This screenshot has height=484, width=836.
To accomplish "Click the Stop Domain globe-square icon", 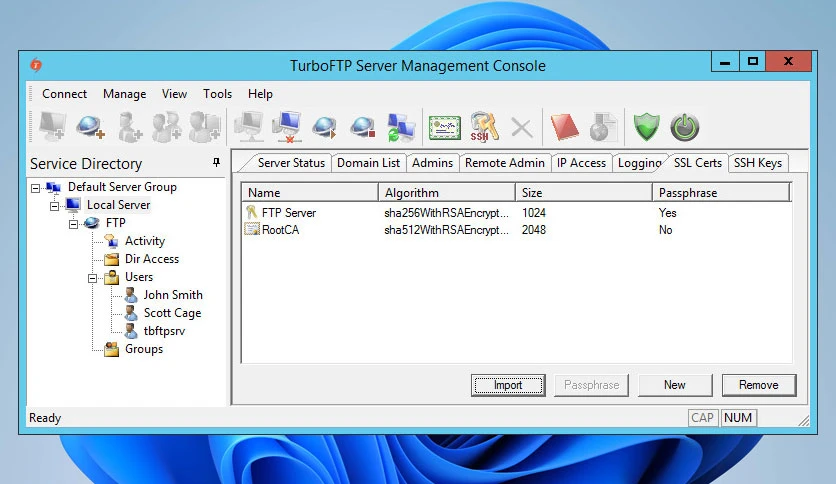I will (x=363, y=127).
